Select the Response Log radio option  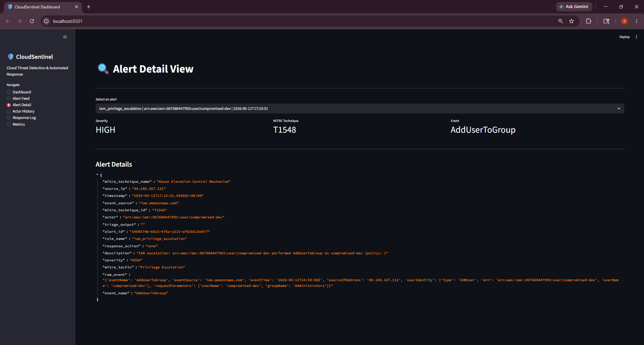click(21, 118)
